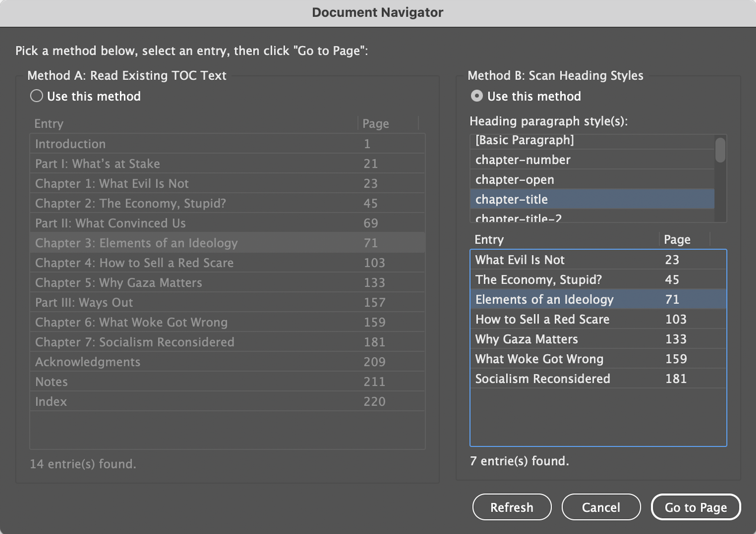
Task: Select 'Elements of an Ideology' in Method B list
Action: coord(598,299)
